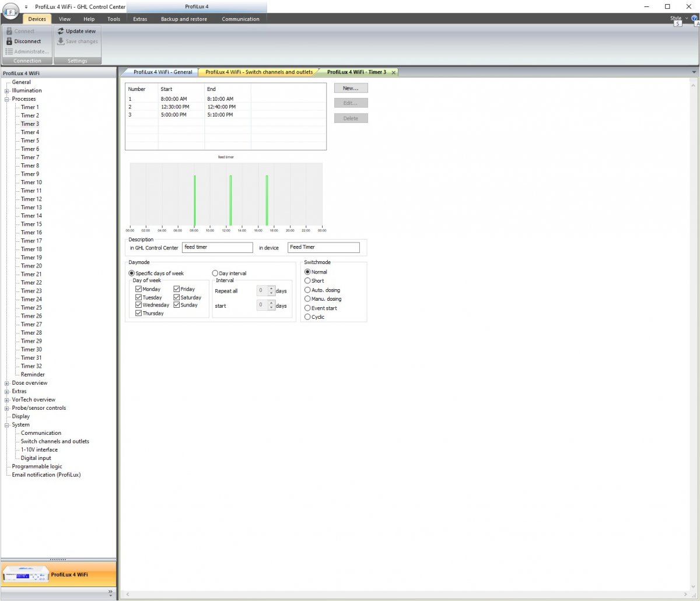
Task: Click the New... button
Action: coord(351,88)
